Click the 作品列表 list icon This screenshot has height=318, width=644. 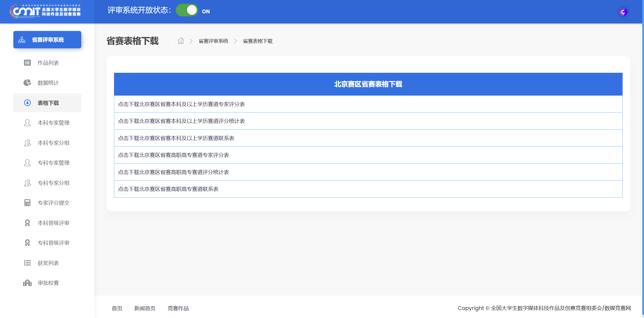[x=27, y=63]
